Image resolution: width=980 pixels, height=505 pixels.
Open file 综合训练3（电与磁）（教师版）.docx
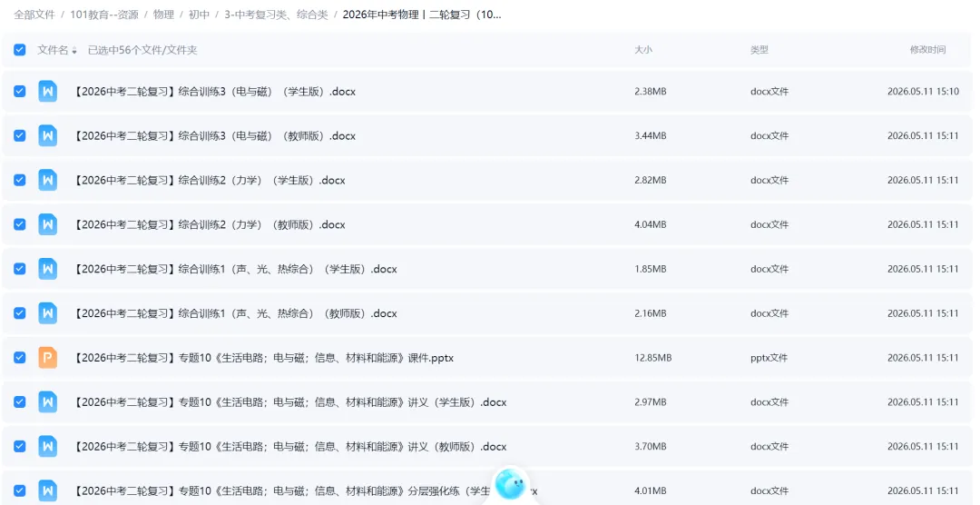click(215, 136)
